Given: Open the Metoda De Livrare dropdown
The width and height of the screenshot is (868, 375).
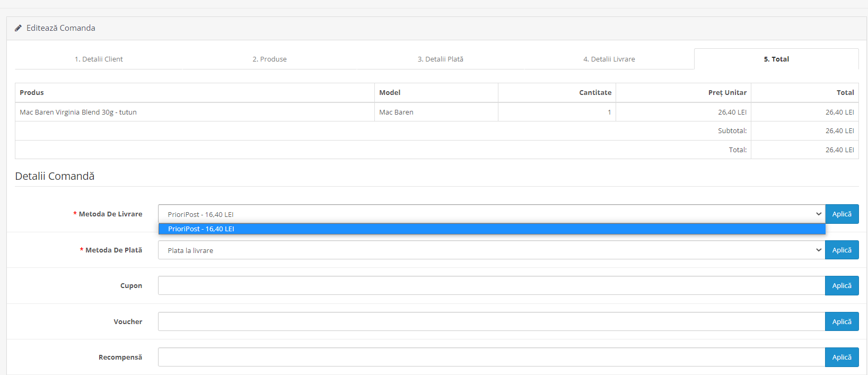Looking at the screenshot, I should point(492,214).
